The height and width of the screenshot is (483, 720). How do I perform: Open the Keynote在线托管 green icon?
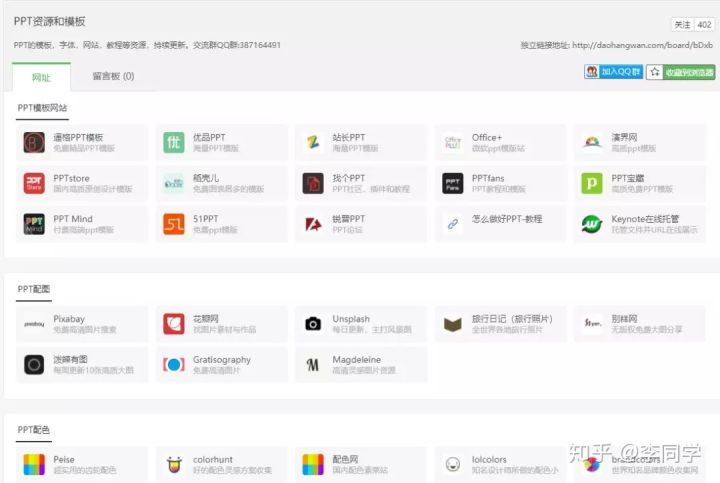pos(592,224)
